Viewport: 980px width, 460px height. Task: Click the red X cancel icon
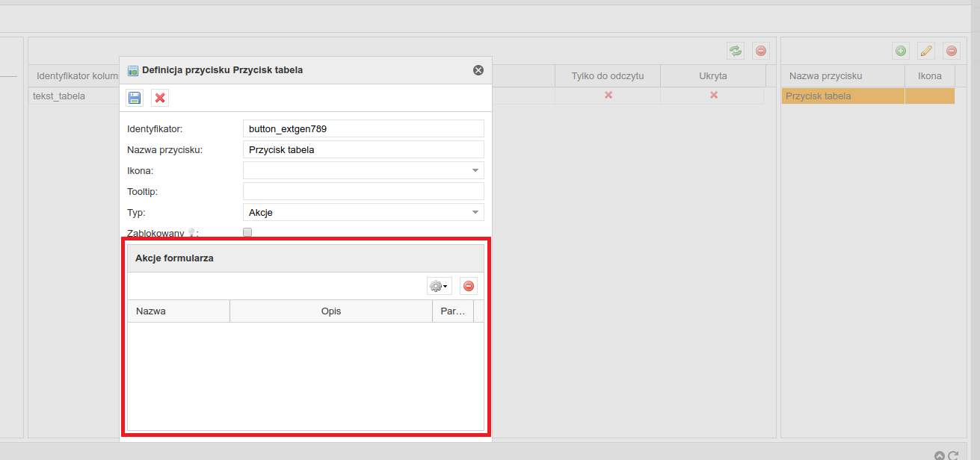(x=160, y=98)
